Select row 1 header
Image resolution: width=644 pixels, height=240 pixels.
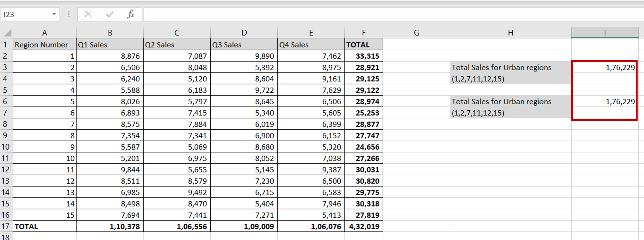click(x=6, y=44)
